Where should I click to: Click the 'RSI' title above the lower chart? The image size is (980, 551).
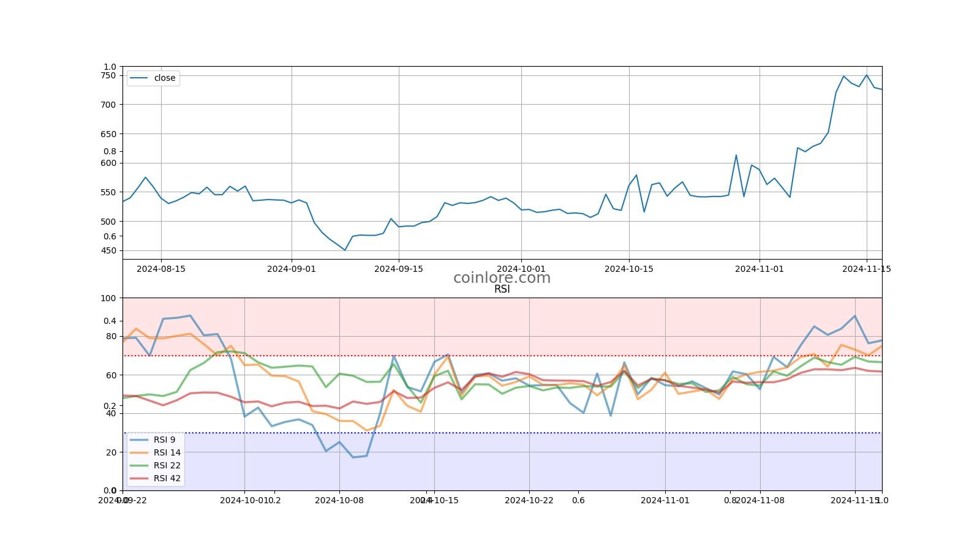point(502,289)
